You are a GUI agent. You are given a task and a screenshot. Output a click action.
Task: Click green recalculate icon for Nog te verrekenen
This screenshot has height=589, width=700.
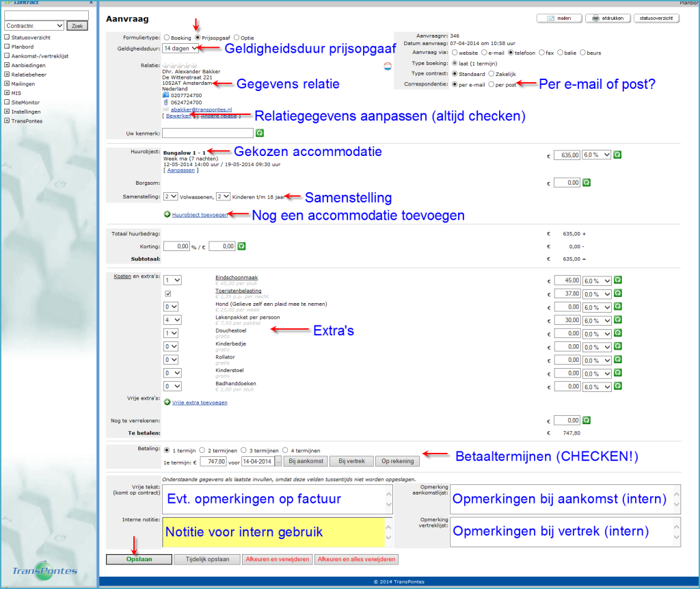click(x=586, y=420)
